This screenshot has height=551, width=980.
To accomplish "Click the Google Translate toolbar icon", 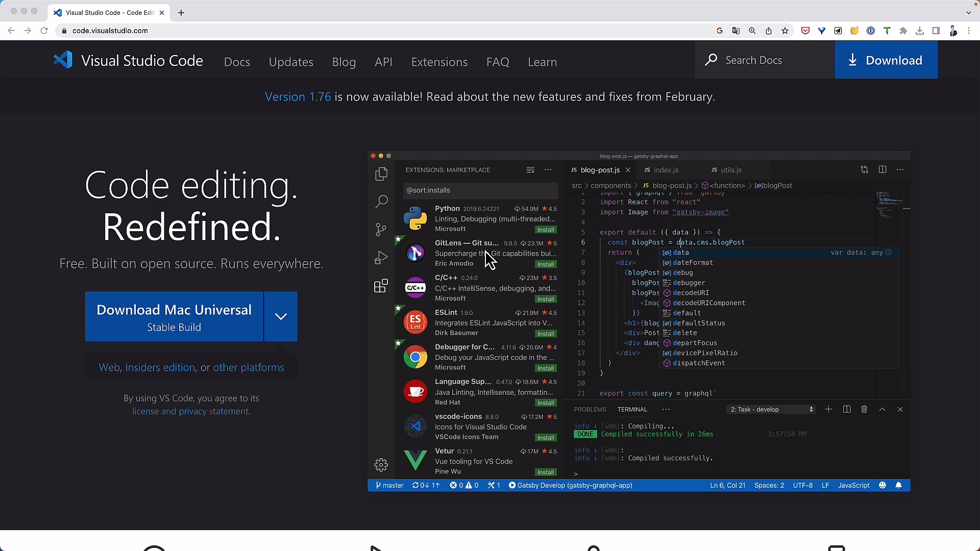I will click(x=736, y=31).
